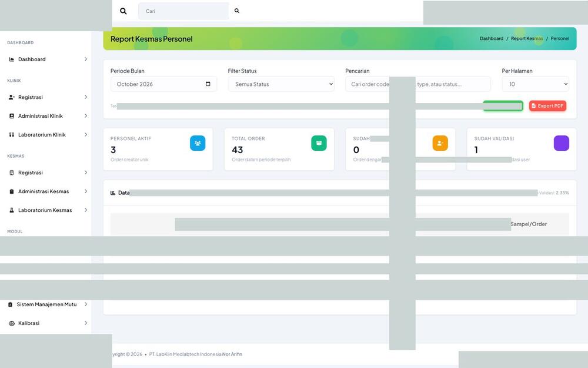Submit search with small magnifier button
Viewport: 588px width, 368px height.
237,11
